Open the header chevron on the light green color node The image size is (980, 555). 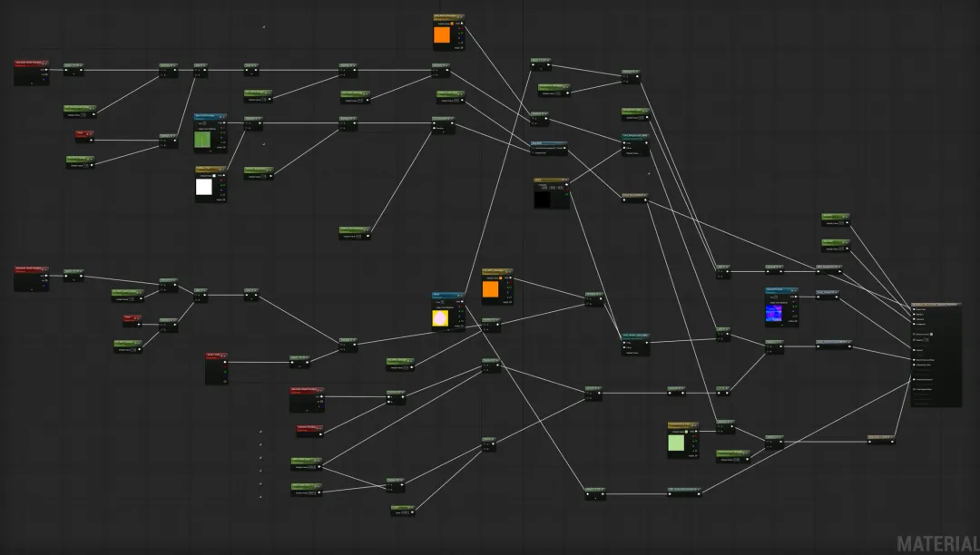click(695, 425)
